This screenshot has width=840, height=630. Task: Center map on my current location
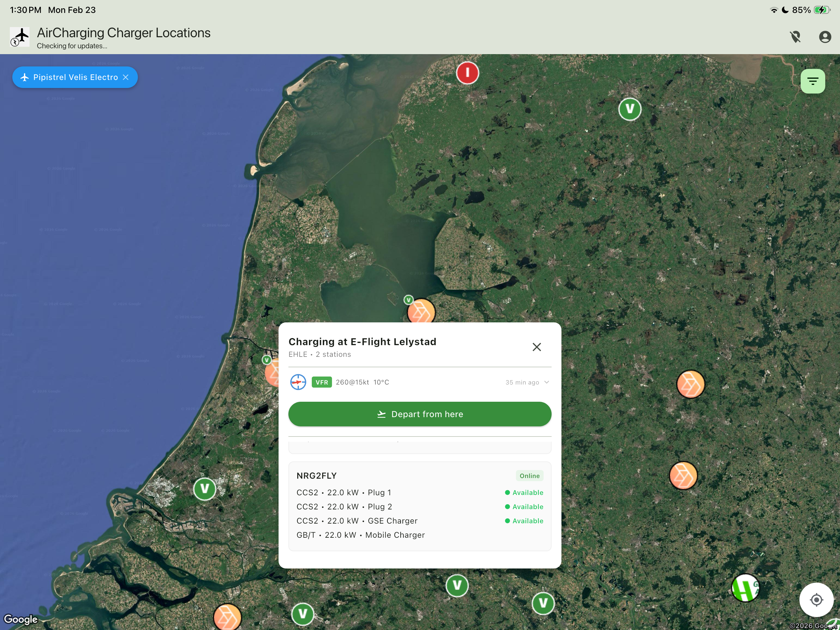(816, 600)
